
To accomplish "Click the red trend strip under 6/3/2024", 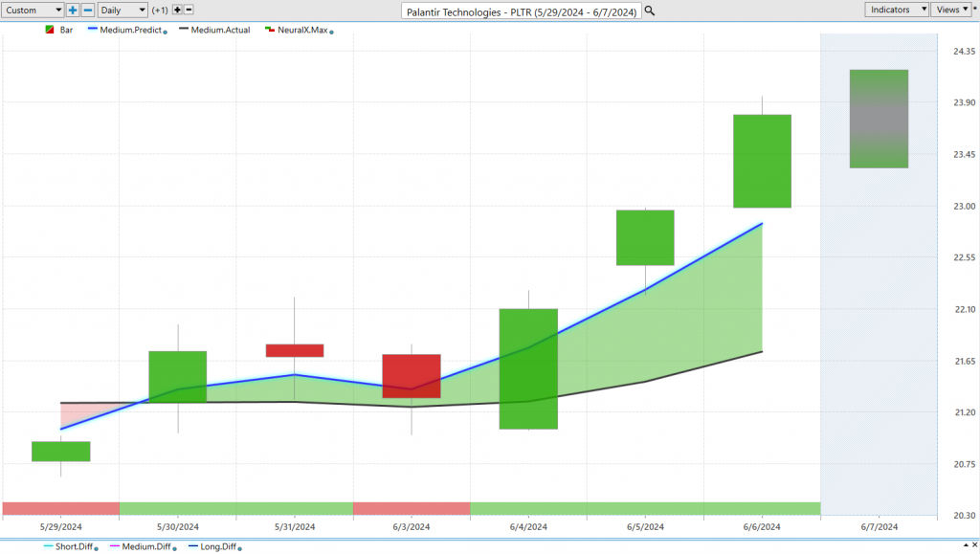I will 412,508.
